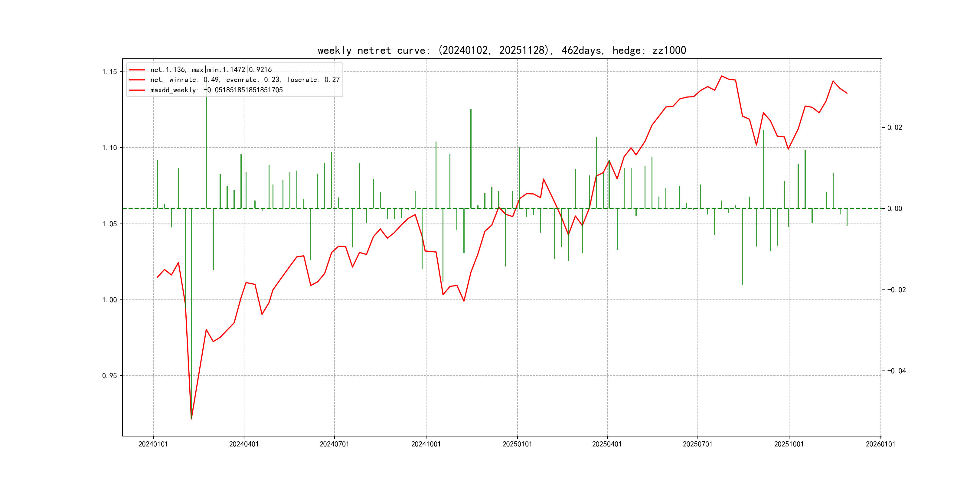
Task: Click the 20250101 x-axis label
Action: click(x=517, y=444)
